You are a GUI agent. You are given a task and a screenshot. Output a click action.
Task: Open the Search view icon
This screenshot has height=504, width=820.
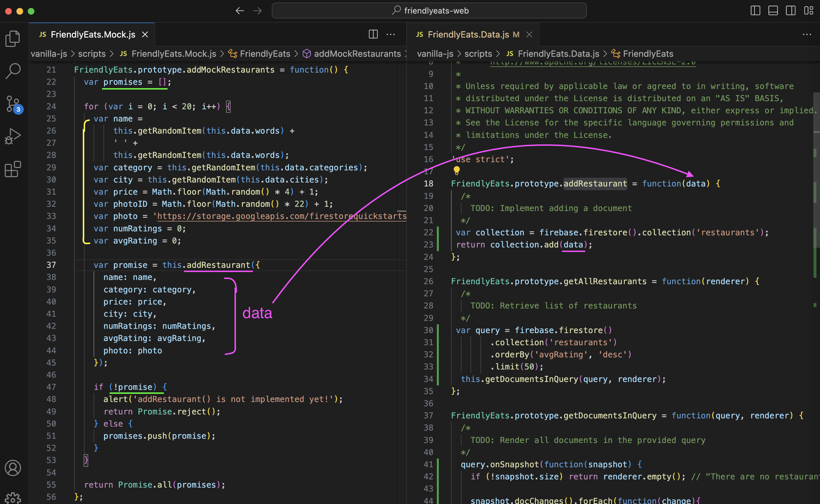[13, 71]
